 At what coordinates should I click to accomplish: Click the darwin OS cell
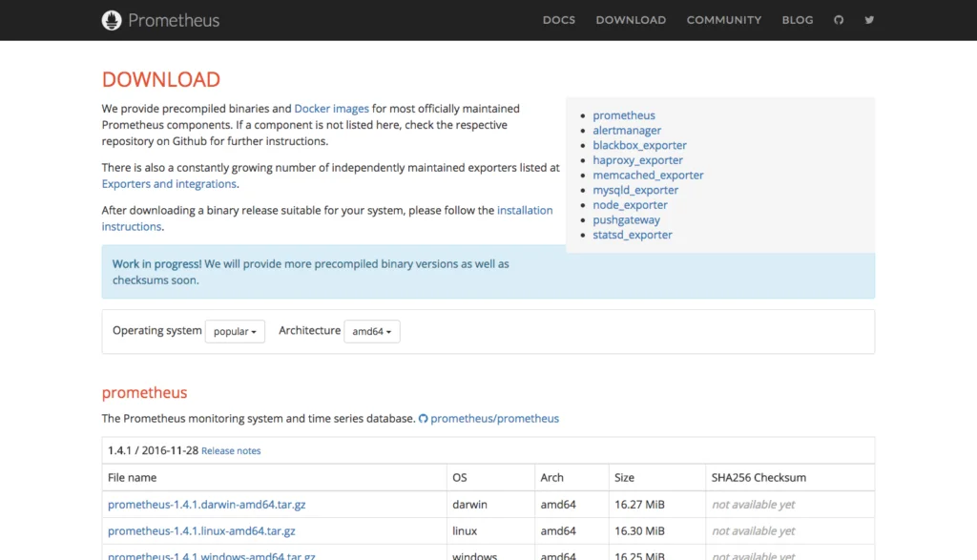pos(469,505)
